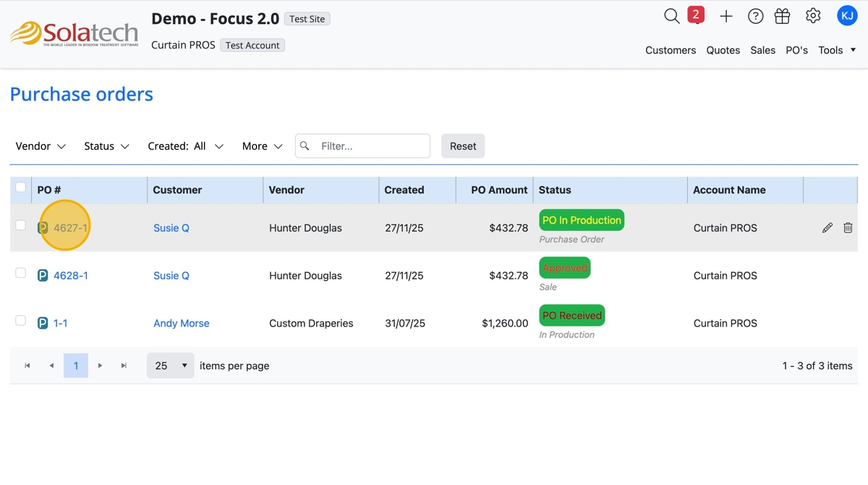Viewport: 868px width, 485px height.
Task: Open the settings gear icon
Action: (813, 16)
